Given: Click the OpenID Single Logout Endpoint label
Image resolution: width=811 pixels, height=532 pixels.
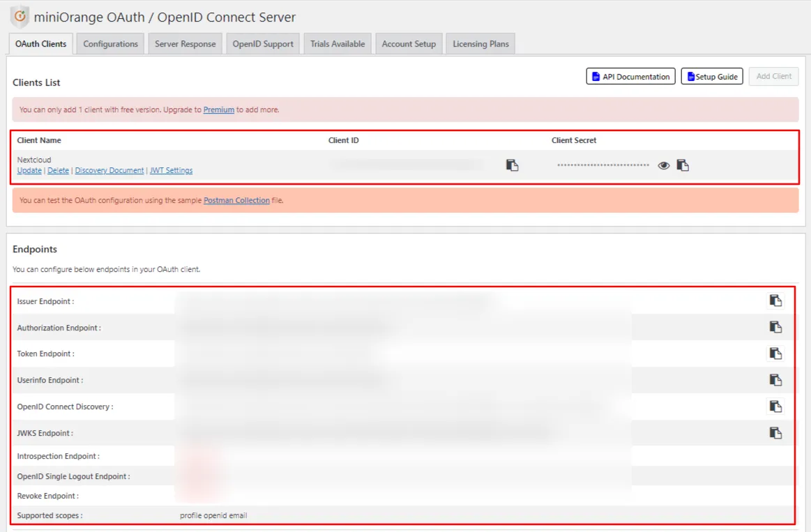Looking at the screenshot, I should (x=73, y=476).
